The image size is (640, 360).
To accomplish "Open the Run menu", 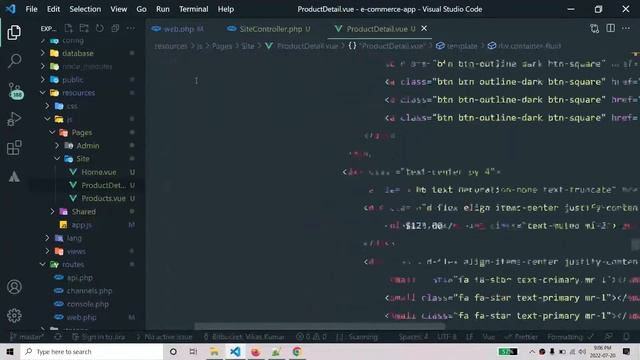I will click(163, 9).
